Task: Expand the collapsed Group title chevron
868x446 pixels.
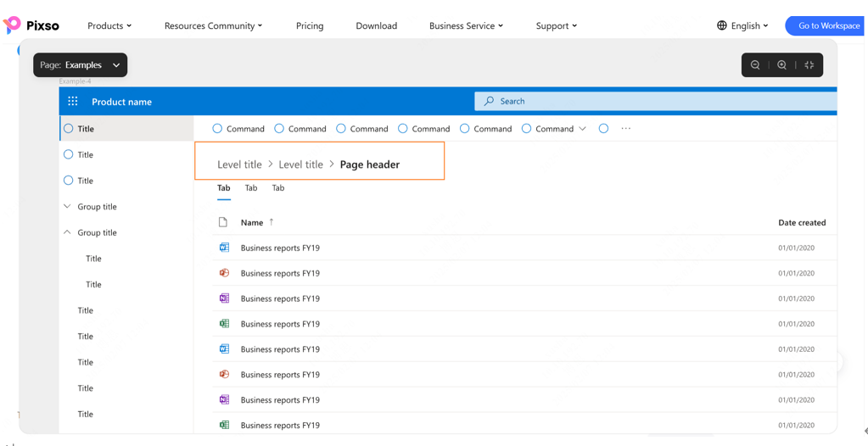Action: pyautogui.click(x=68, y=207)
